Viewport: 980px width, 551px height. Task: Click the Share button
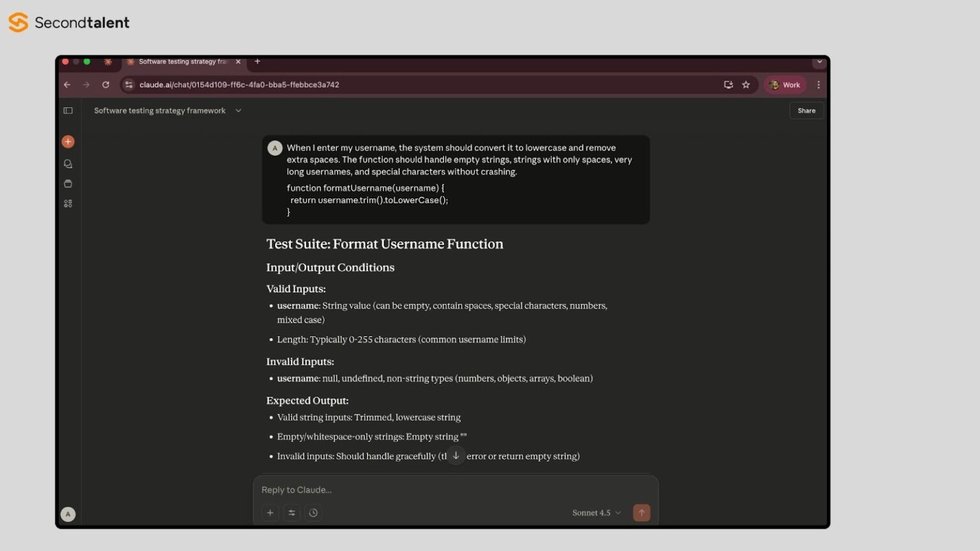click(x=806, y=110)
